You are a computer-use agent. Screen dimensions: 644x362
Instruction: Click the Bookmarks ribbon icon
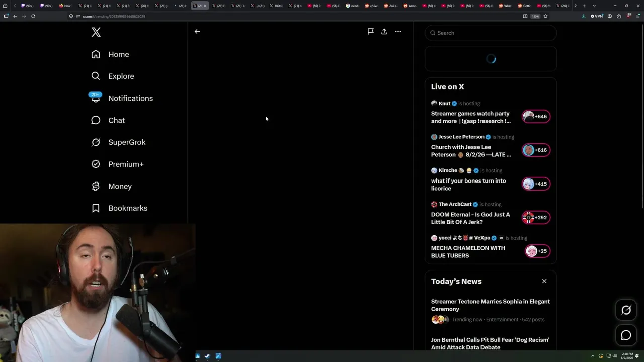pyautogui.click(x=96, y=208)
